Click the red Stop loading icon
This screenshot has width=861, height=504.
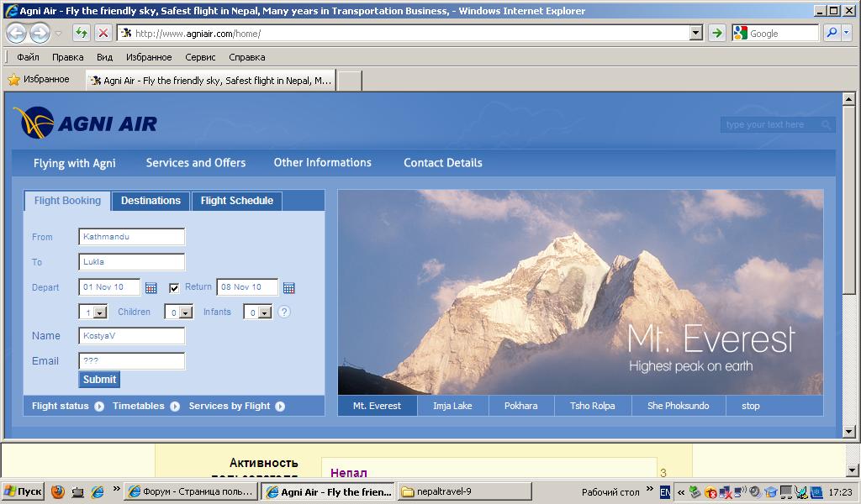(103, 34)
